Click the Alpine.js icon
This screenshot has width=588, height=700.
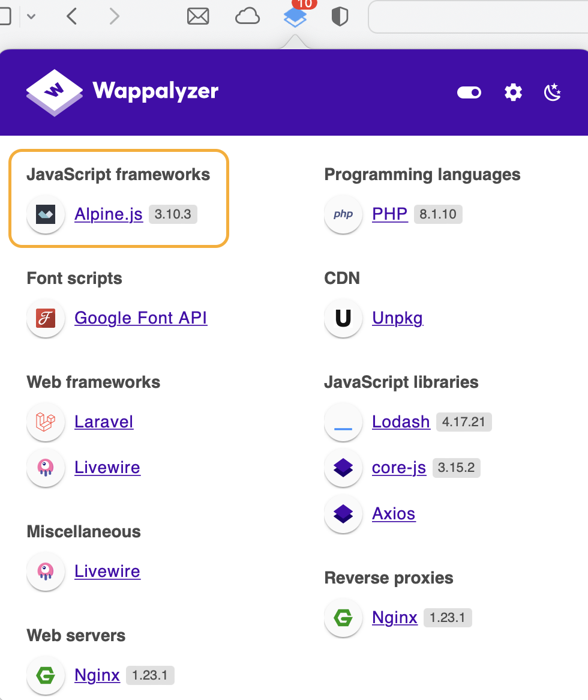click(46, 214)
